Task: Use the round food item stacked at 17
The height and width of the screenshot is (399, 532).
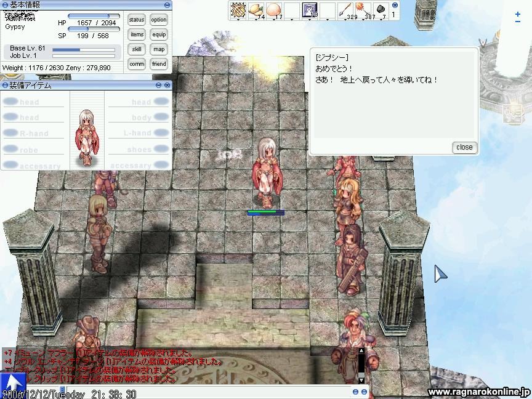Action: point(274,9)
